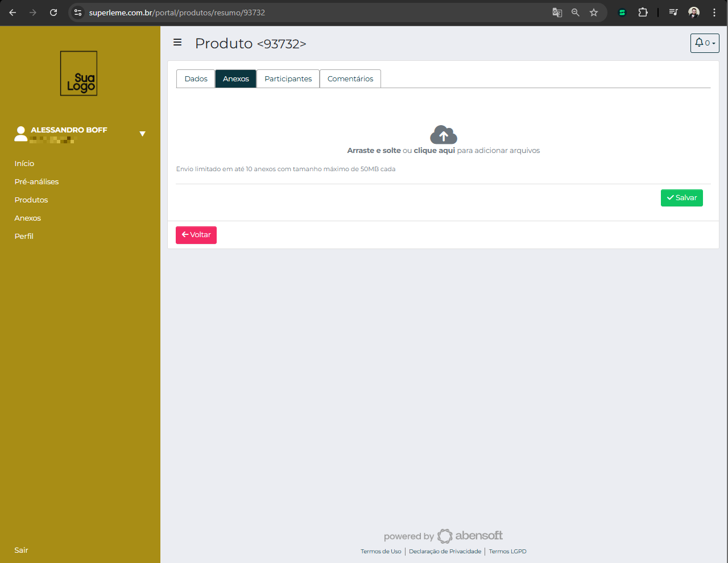Select the Anexos tab

236,78
